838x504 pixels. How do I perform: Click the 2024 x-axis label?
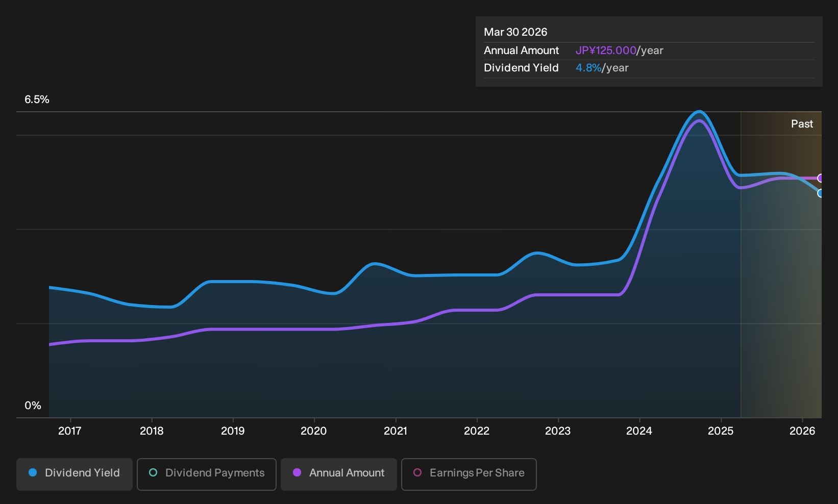(639, 431)
